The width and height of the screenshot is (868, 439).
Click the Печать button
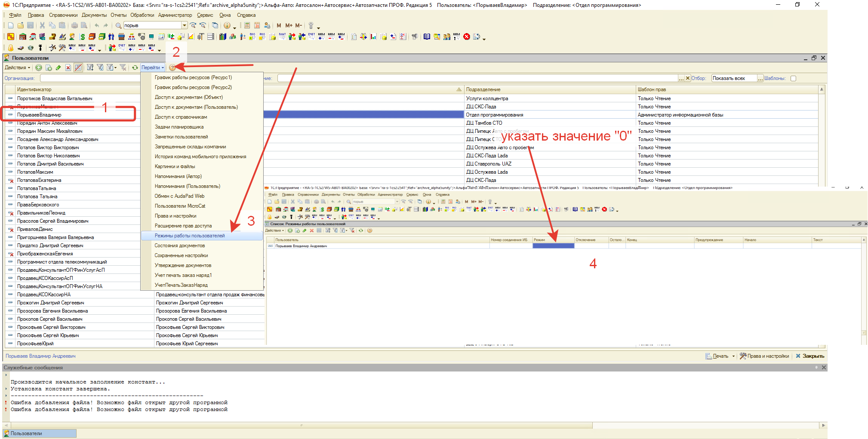(x=717, y=356)
